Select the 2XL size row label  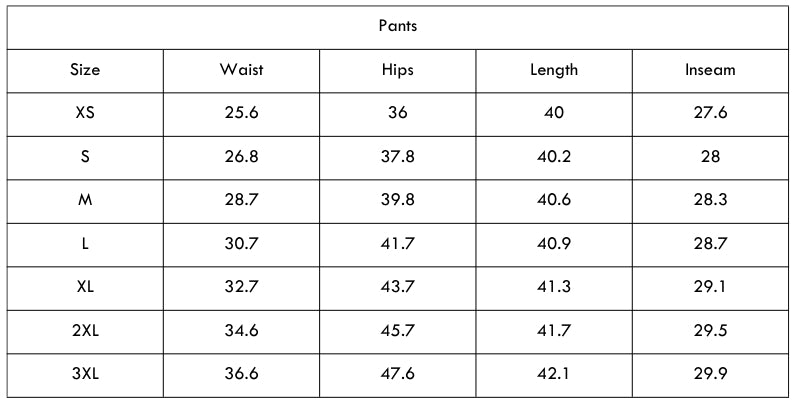(x=85, y=331)
